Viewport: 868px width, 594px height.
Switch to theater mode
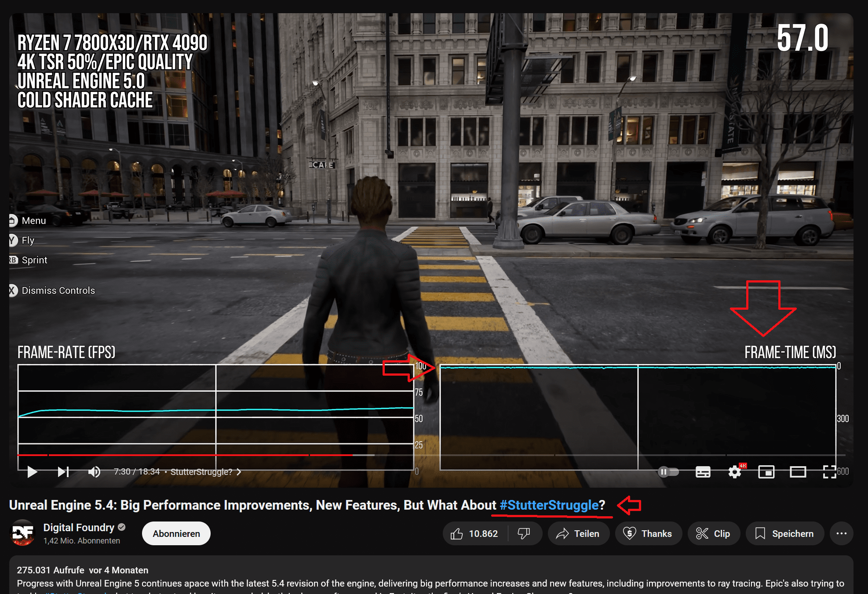[x=798, y=472]
